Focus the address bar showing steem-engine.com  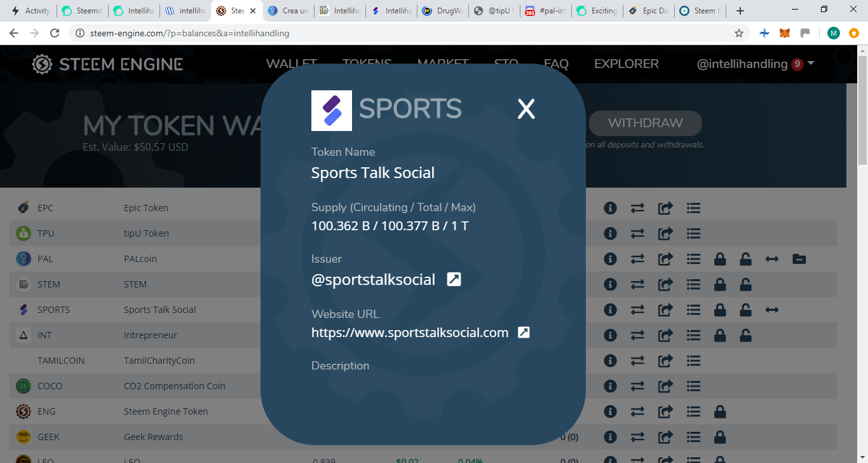pyautogui.click(x=407, y=33)
